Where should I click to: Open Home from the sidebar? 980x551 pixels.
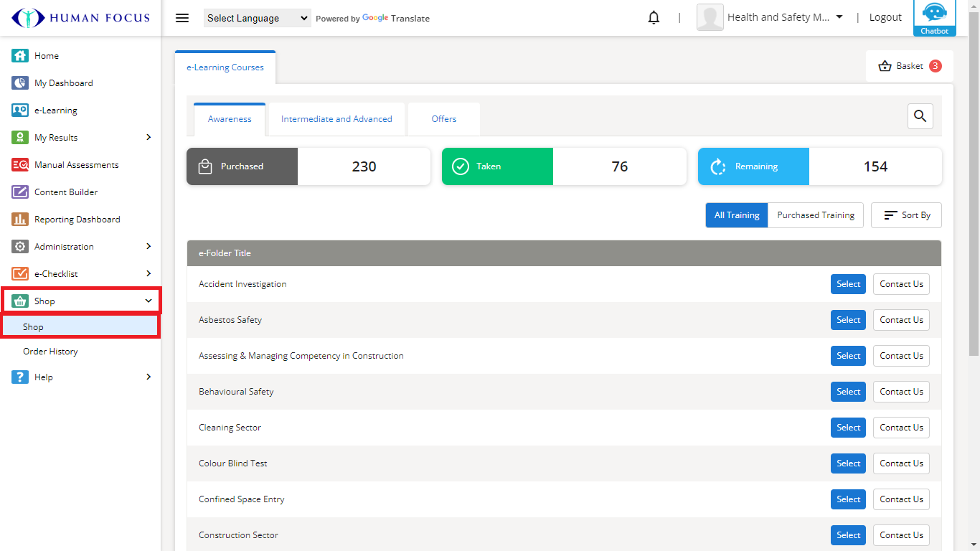(x=47, y=56)
